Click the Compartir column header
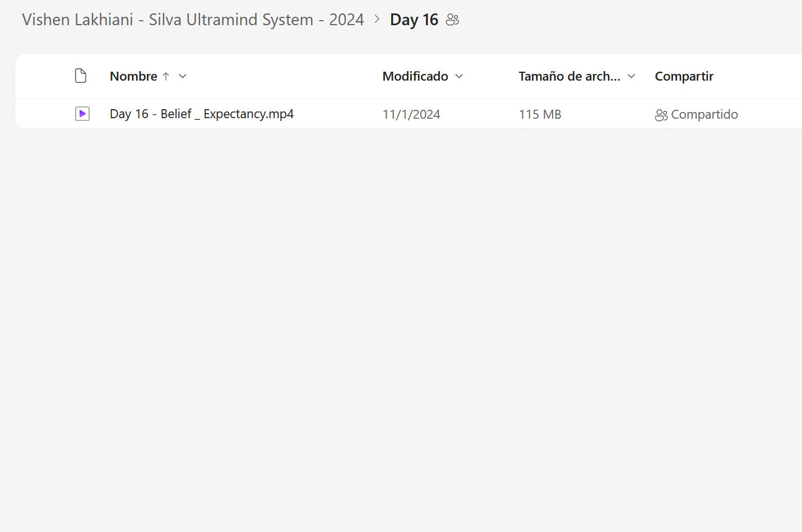 coord(684,77)
